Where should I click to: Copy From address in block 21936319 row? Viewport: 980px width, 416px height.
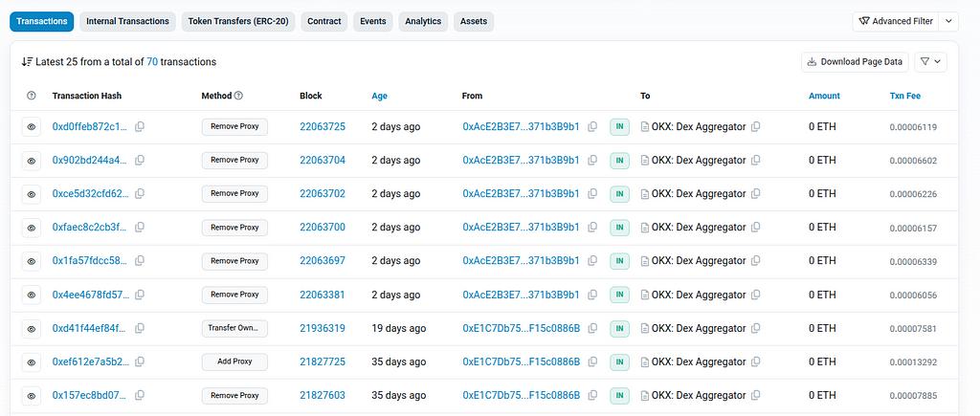click(592, 329)
